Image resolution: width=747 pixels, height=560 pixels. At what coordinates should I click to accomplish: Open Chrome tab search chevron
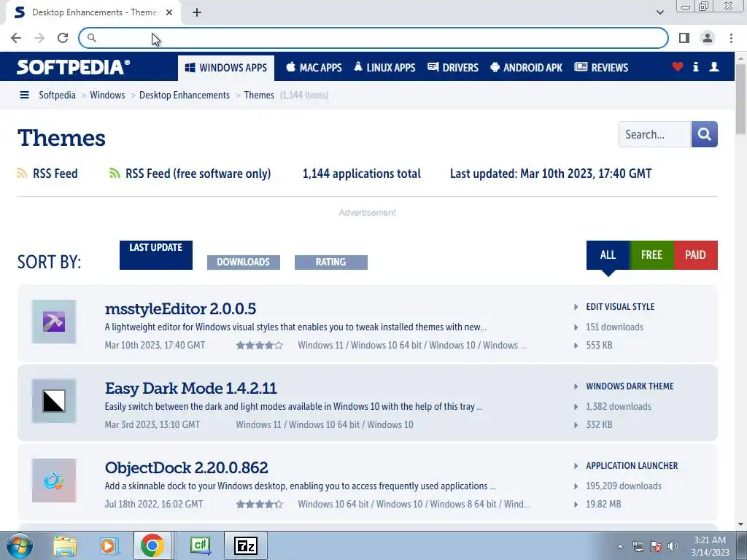[x=659, y=12]
